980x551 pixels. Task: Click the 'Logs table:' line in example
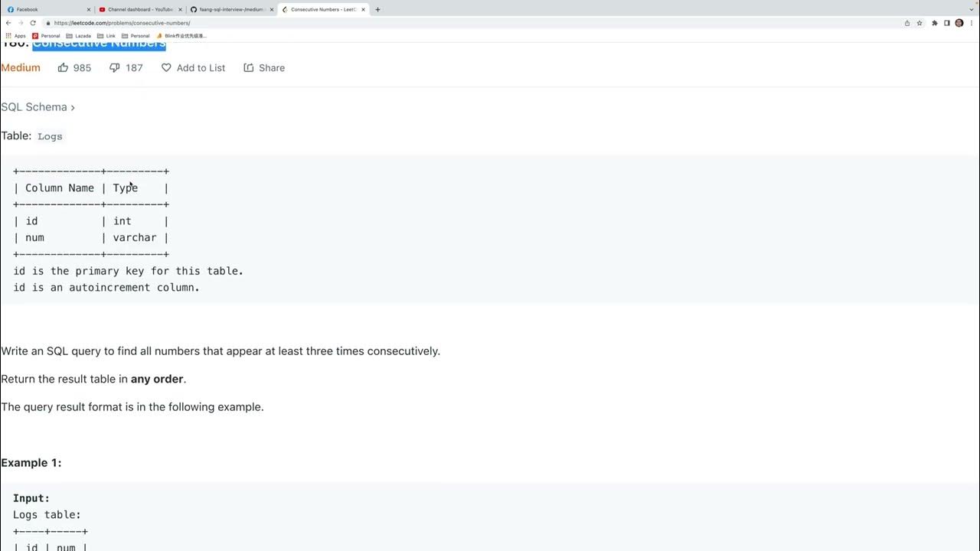47,515
